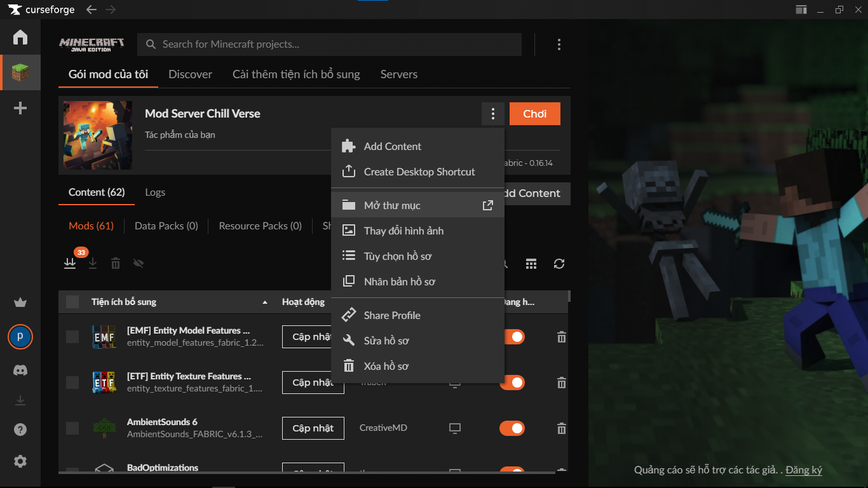Image resolution: width=868 pixels, height=488 pixels.
Task: Open the three-dot menu beside Chơi button
Action: pyautogui.click(x=493, y=114)
